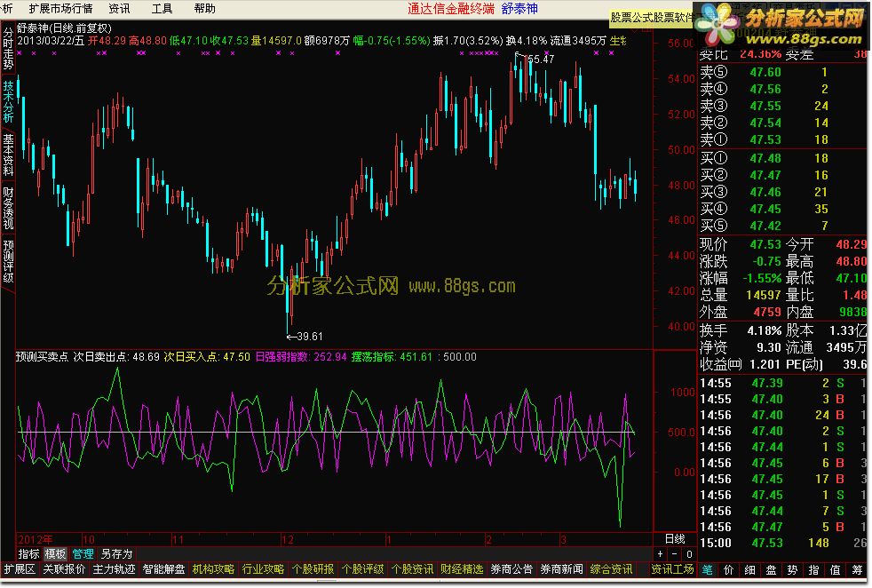View the 个股研报 tab
The image size is (872, 588).
(313, 569)
